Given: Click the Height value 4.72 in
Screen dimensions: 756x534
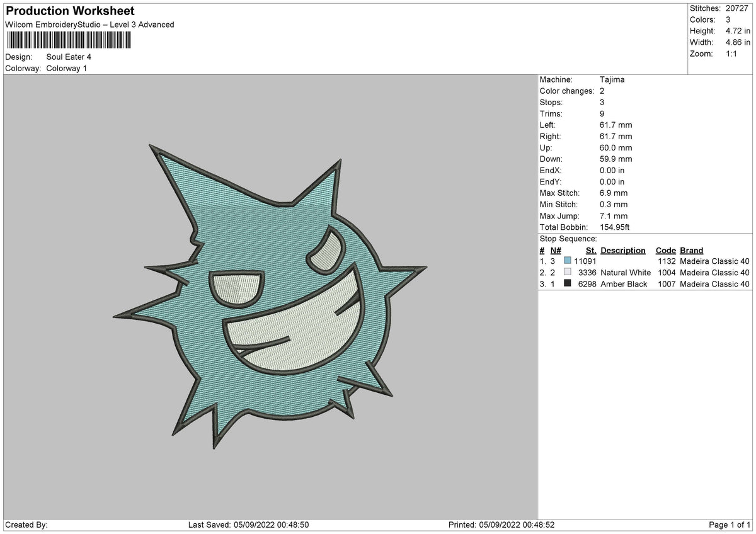Looking at the screenshot, I should (x=737, y=31).
